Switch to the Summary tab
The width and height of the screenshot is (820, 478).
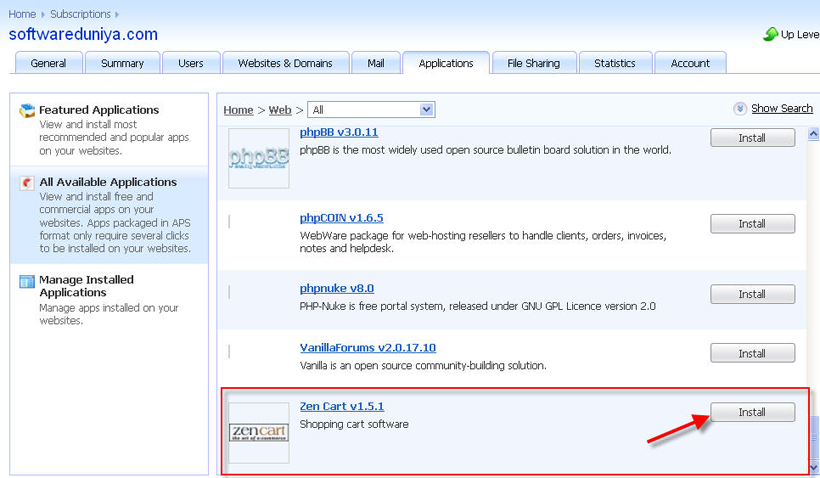coord(122,63)
